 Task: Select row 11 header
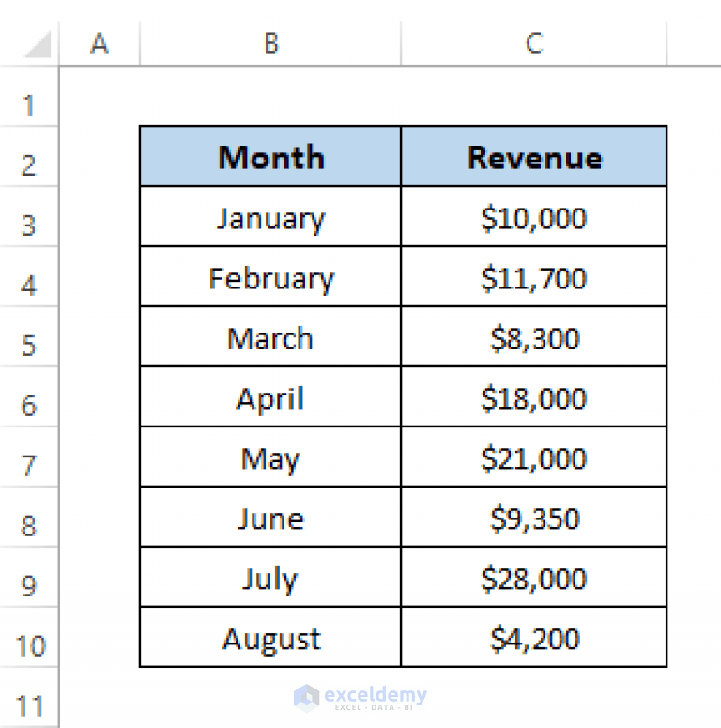[x=29, y=698]
